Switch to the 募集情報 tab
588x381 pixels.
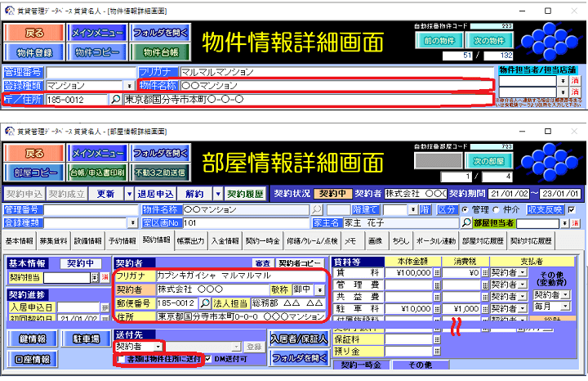click(x=53, y=242)
